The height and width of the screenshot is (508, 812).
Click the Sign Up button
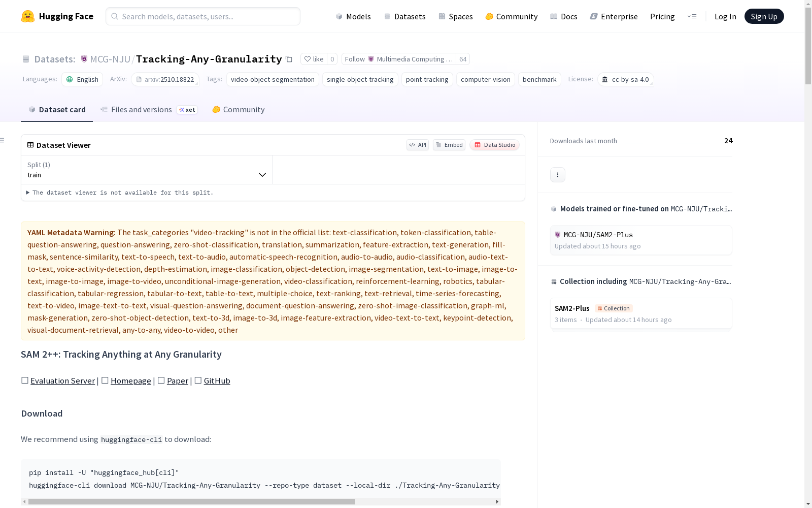click(x=764, y=16)
